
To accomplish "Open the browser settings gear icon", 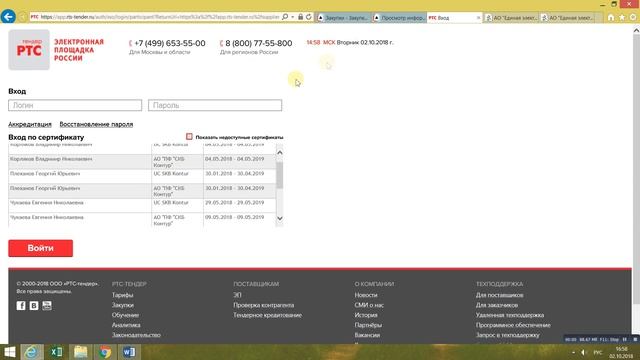I will [633, 18].
